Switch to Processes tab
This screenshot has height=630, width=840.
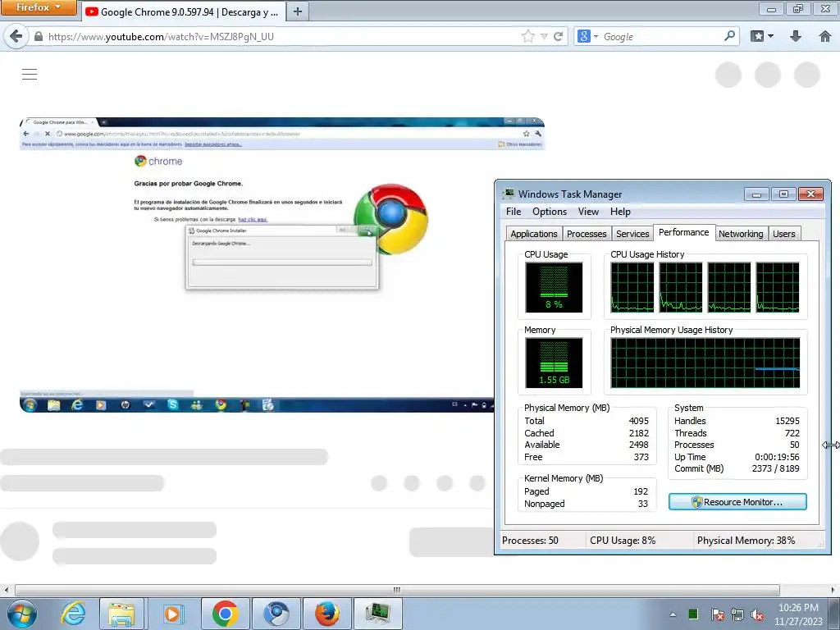tap(586, 234)
